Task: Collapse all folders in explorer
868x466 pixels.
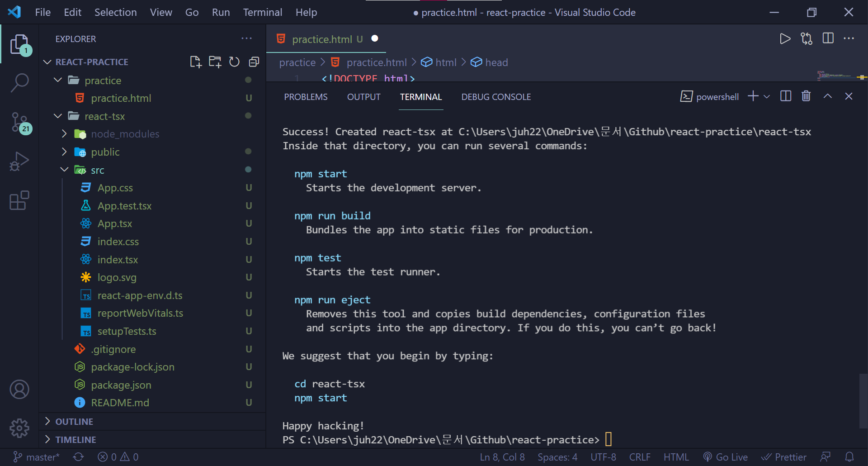Action: click(254, 62)
